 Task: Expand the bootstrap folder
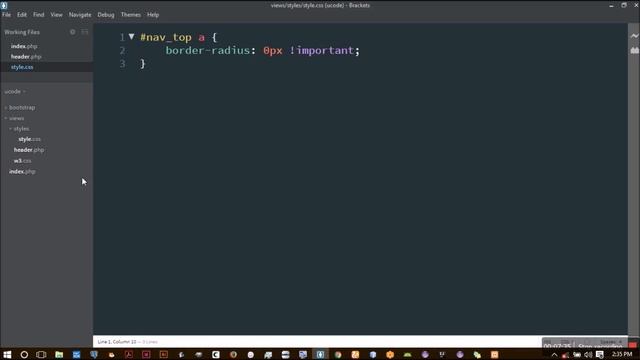(22, 107)
